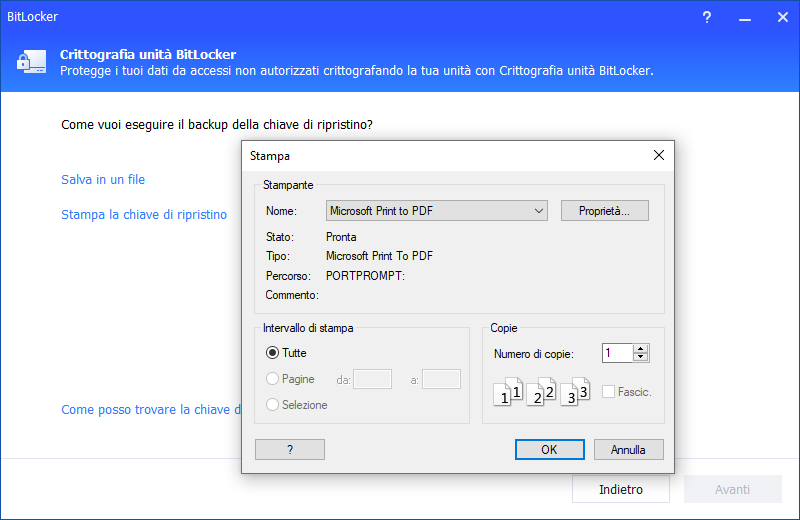Open printer Proprietà... settings
The height and width of the screenshot is (520, 800).
click(605, 211)
